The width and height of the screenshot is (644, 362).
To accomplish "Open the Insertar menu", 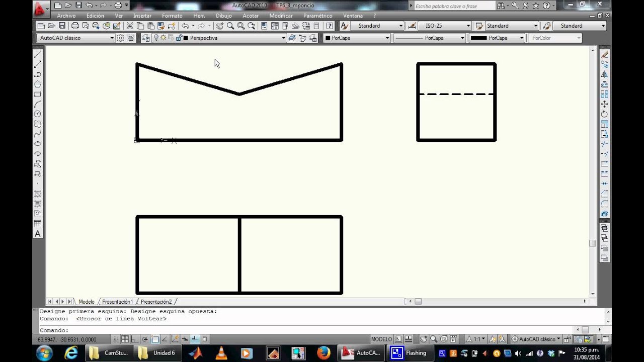I will [x=142, y=16].
